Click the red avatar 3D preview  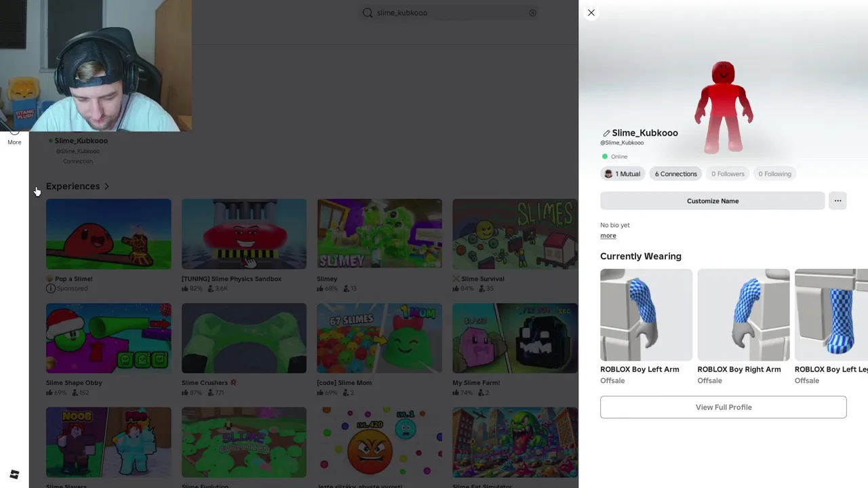click(723, 107)
